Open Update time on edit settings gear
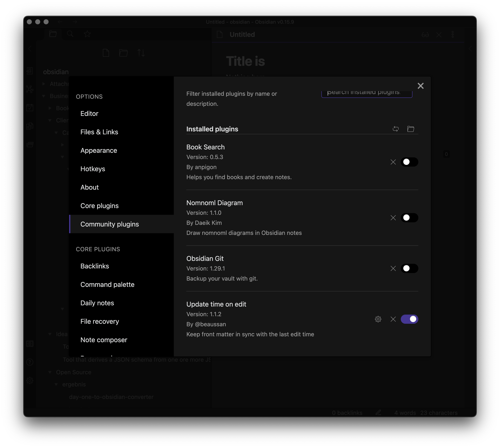Viewport: 500px width, 448px height. point(378,319)
